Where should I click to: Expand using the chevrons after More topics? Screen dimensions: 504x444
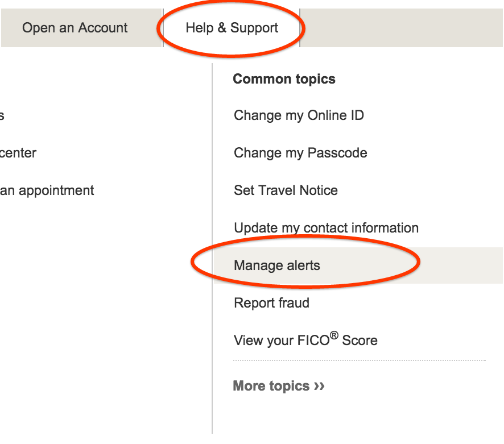pos(319,386)
